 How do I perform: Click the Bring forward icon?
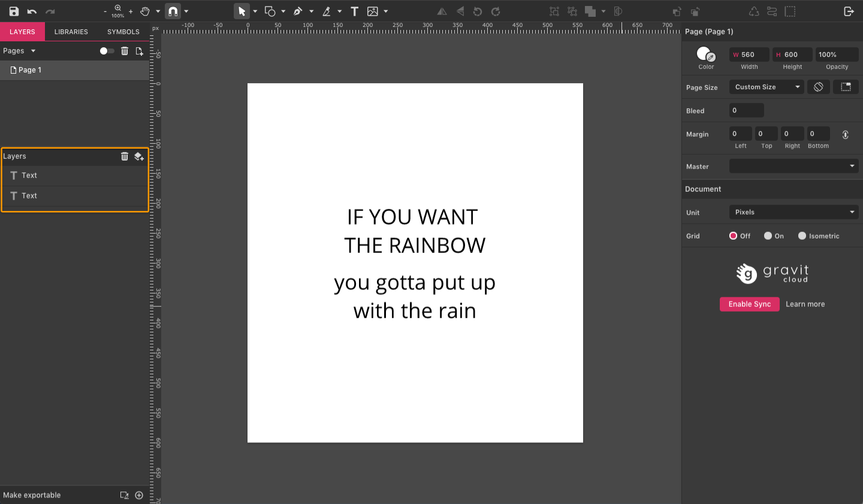tap(677, 11)
